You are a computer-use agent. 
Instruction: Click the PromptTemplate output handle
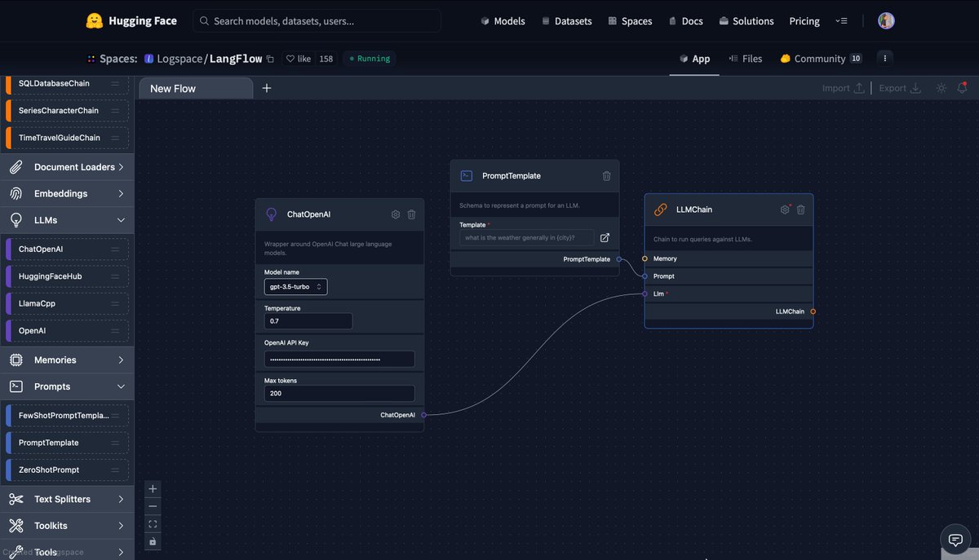click(x=618, y=259)
